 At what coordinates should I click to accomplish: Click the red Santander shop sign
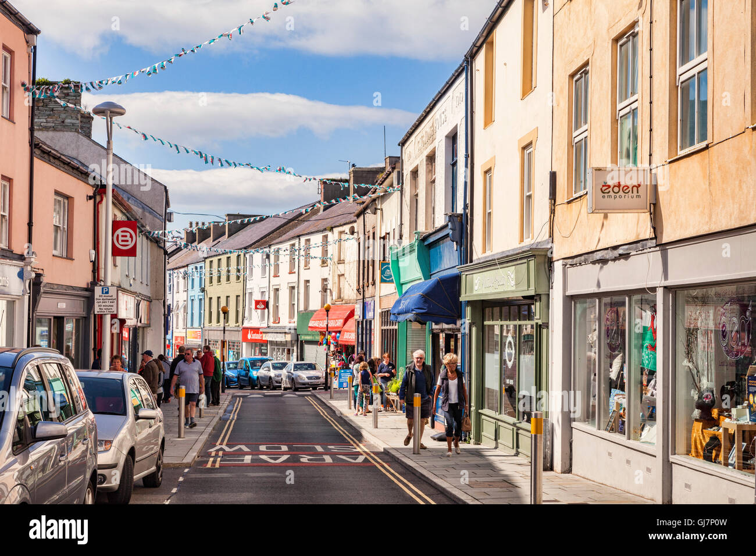click(254, 335)
